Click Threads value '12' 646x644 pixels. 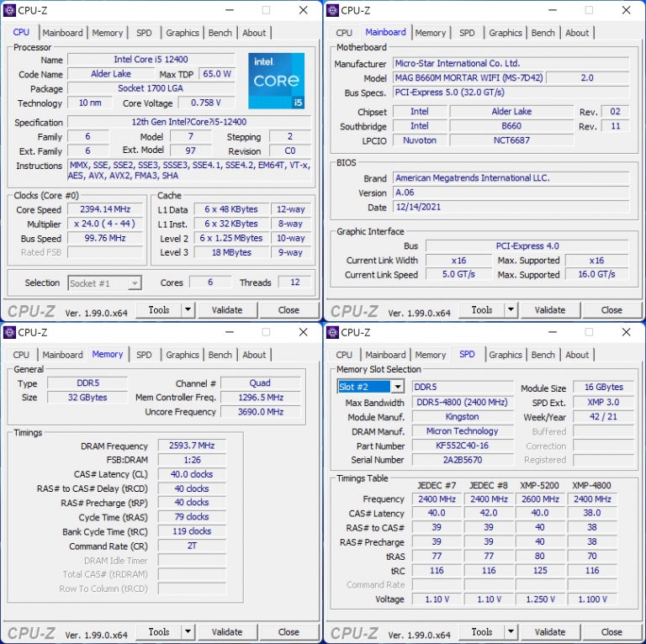click(295, 282)
